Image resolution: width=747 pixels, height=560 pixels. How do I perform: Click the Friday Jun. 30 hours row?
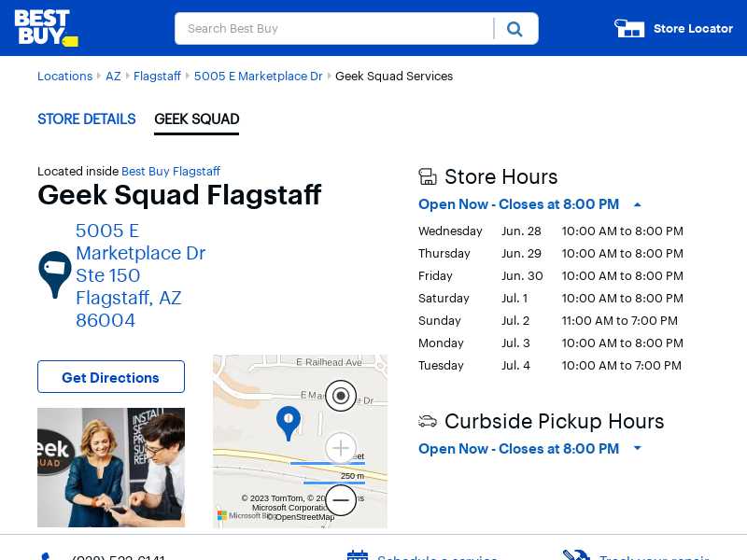[551, 275]
